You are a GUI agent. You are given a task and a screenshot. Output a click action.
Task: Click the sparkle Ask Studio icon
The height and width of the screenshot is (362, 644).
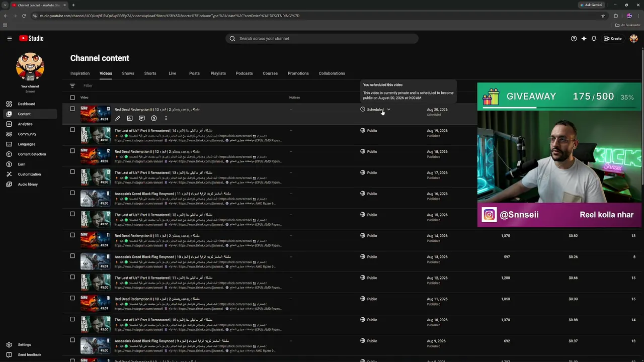tap(584, 38)
